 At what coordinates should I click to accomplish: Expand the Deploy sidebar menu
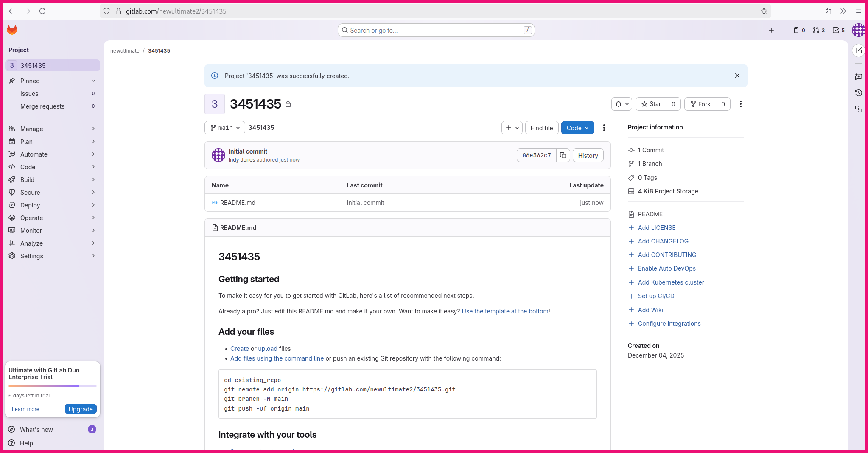(x=53, y=205)
